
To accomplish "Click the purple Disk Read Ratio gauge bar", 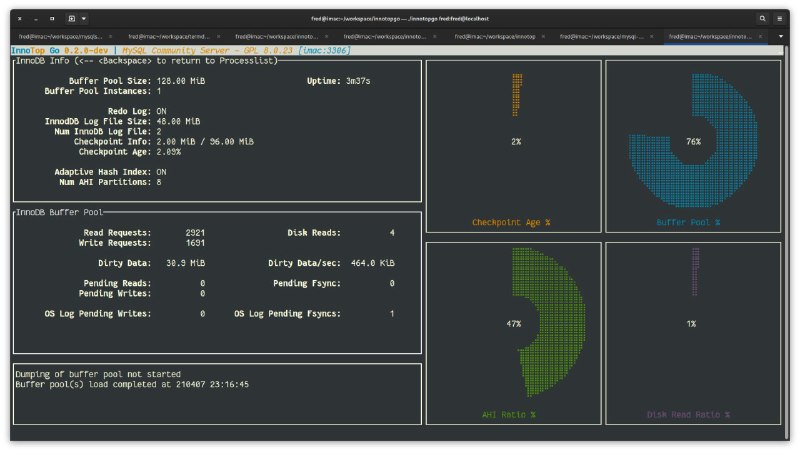I will point(695,271).
